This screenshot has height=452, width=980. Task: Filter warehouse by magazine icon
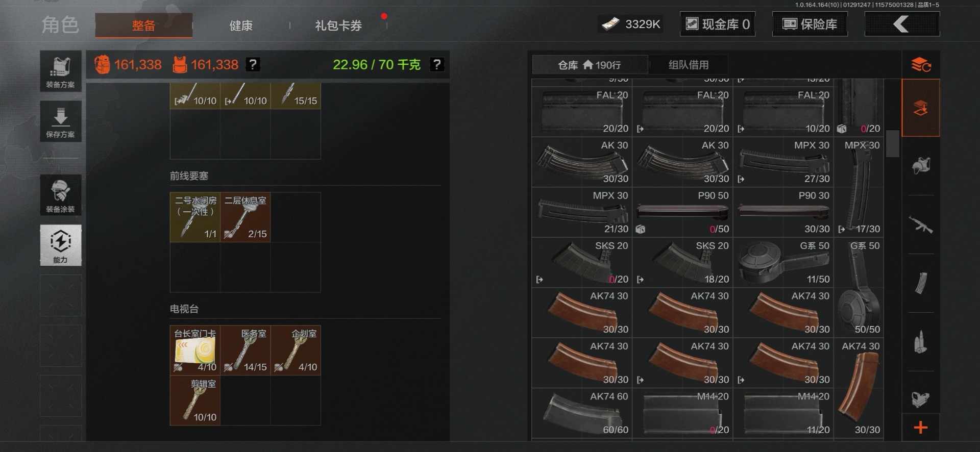pyautogui.click(x=921, y=283)
